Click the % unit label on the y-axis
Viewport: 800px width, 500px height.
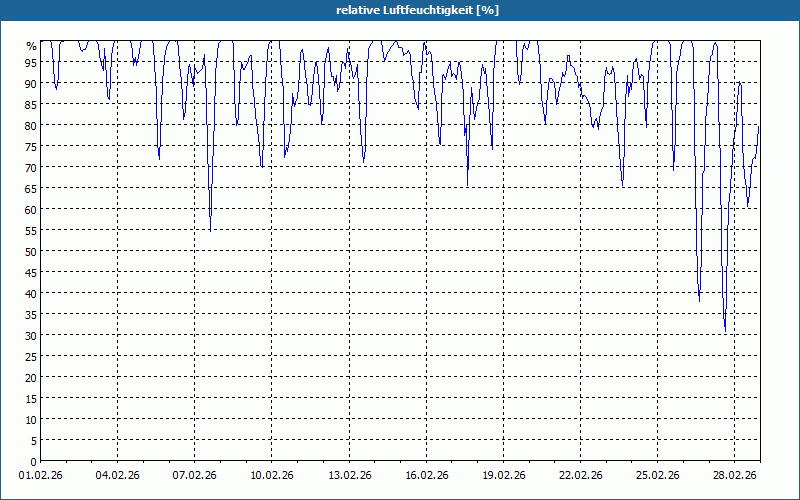32,46
